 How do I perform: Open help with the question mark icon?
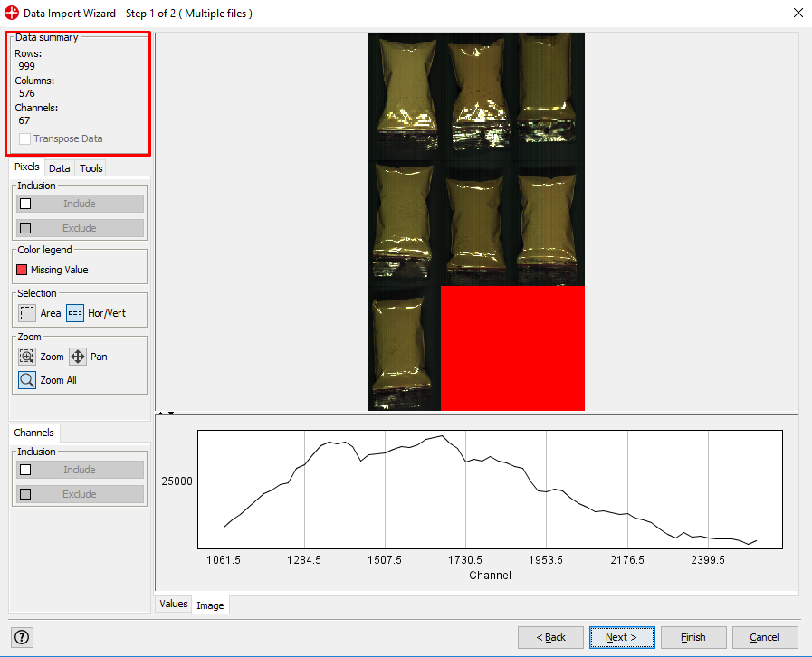(x=22, y=637)
